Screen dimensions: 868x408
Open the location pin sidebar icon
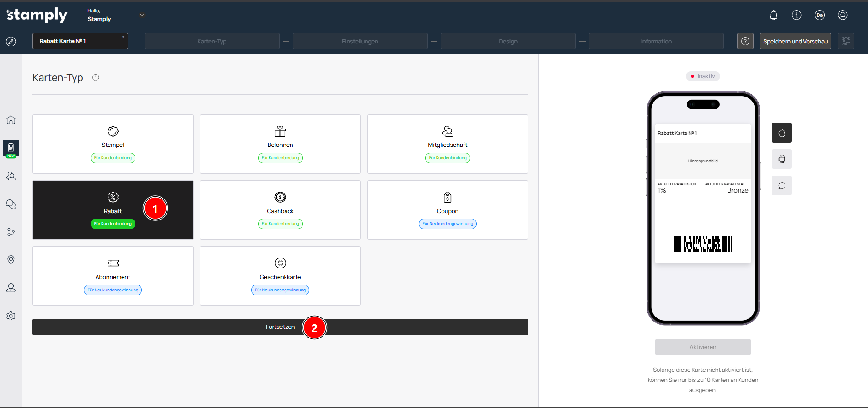point(11,260)
